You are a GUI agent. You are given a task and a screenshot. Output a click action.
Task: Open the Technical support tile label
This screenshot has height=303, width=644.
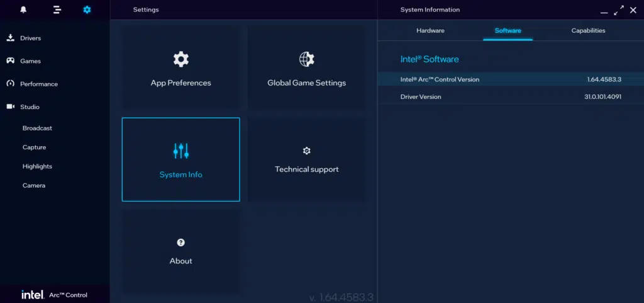pyautogui.click(x=307, y=169)
